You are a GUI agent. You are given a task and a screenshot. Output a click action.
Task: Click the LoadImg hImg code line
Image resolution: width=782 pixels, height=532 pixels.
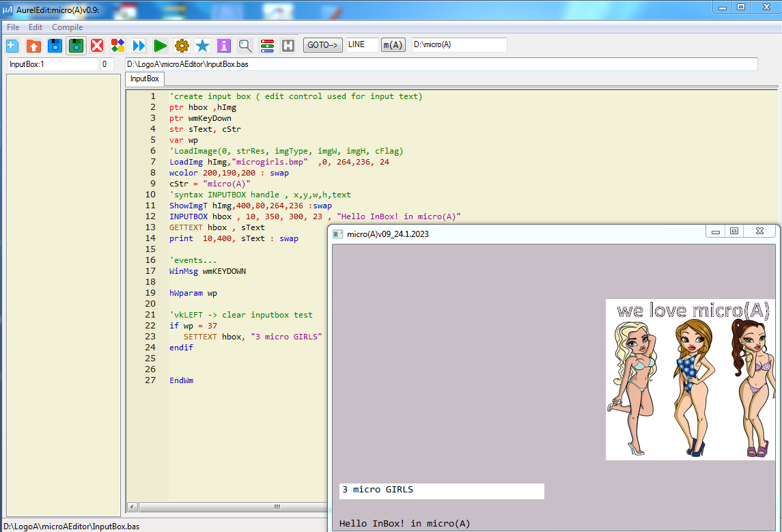click(279, 162)
